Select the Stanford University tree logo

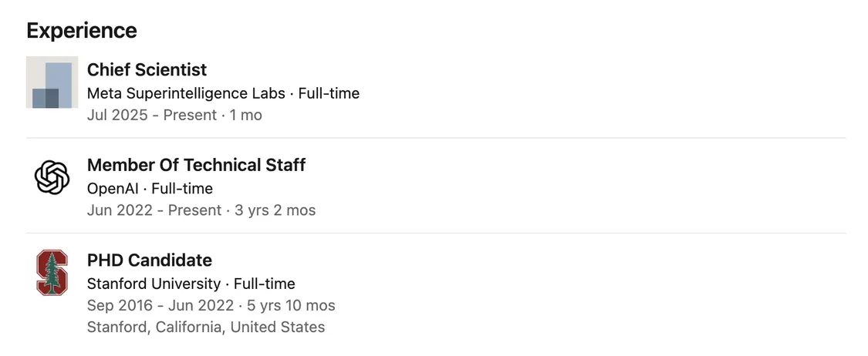52,273
